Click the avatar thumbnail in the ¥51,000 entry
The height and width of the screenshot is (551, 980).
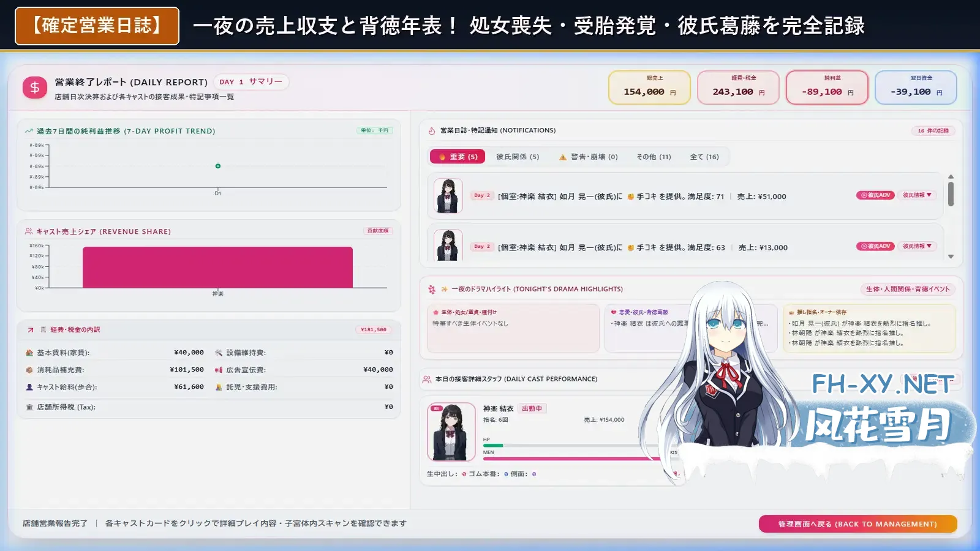tap(448, 196)
